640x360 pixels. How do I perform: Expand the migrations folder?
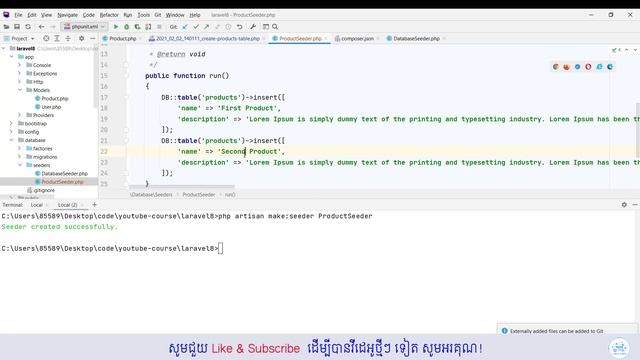coord(20,157)
